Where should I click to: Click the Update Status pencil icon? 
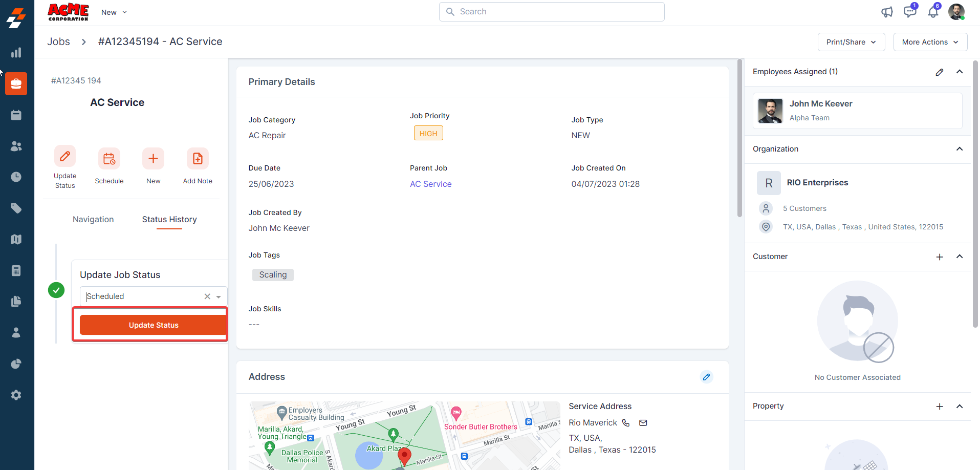click(65, 156)
